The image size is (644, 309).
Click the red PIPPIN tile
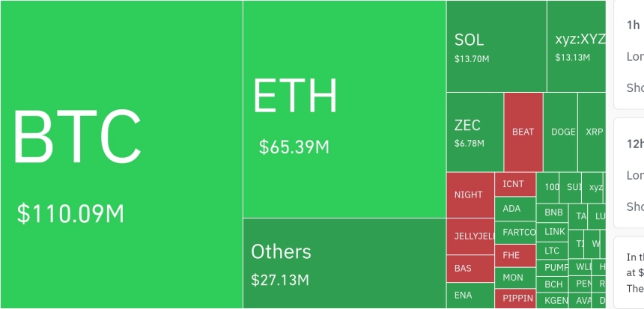(515, 299)
